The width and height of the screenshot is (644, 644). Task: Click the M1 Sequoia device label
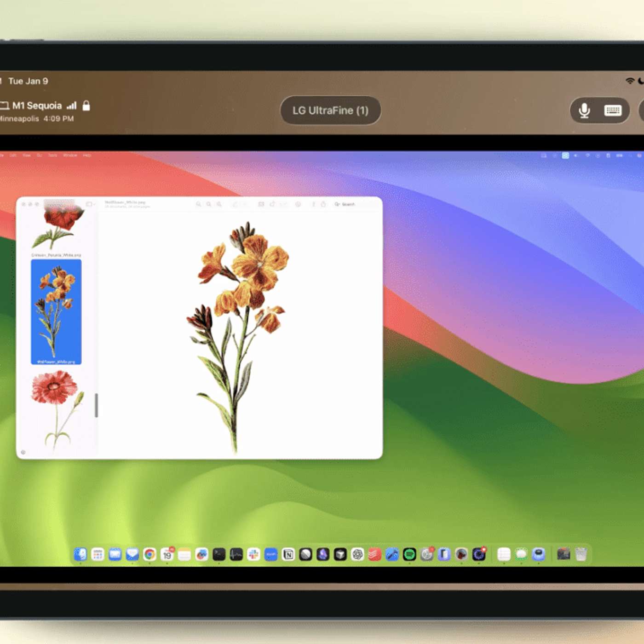[x=37, y=106]
